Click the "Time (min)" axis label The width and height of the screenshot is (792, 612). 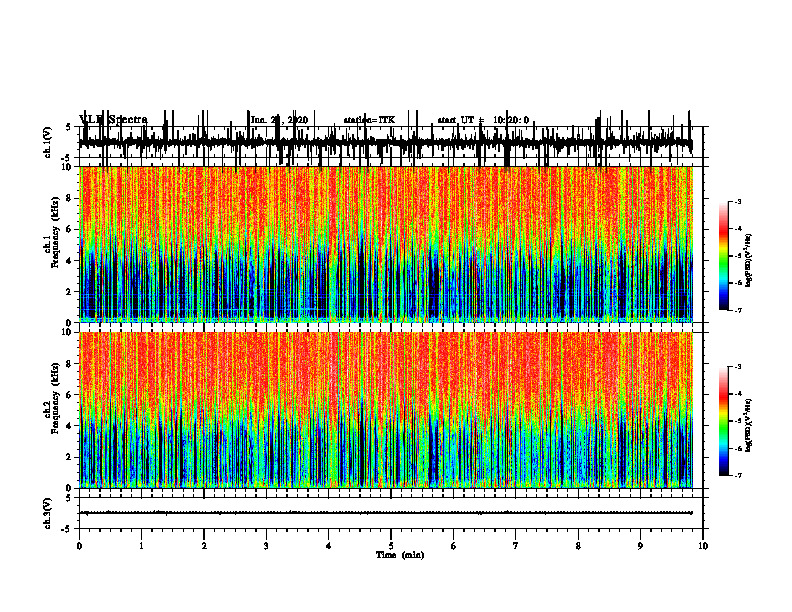tap(400, 555)
